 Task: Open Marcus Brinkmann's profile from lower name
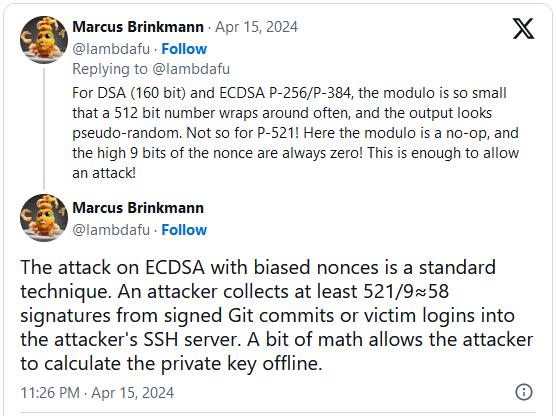[x=138, y=208]
